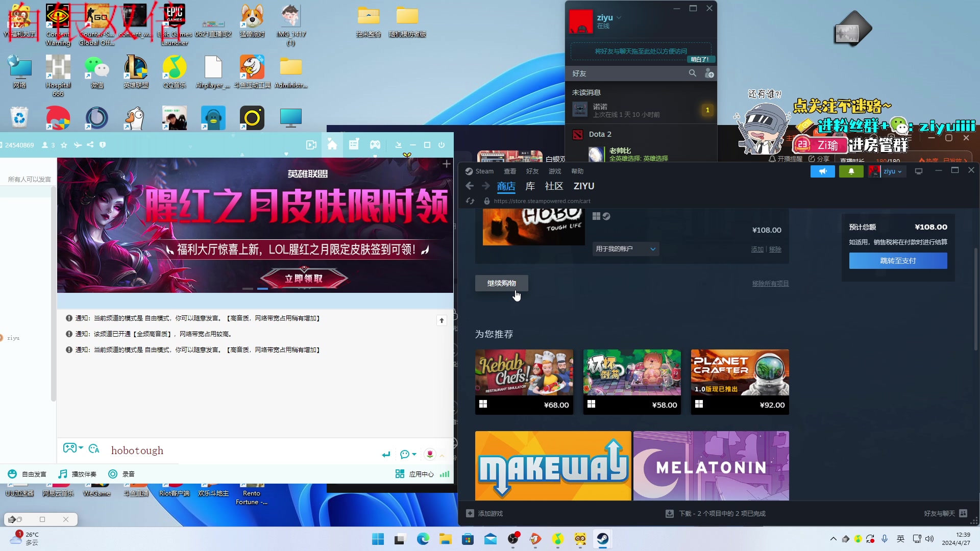980x551 pixels.
Task: Open the 查看 menu in Steam
Action: pos(510,171)
